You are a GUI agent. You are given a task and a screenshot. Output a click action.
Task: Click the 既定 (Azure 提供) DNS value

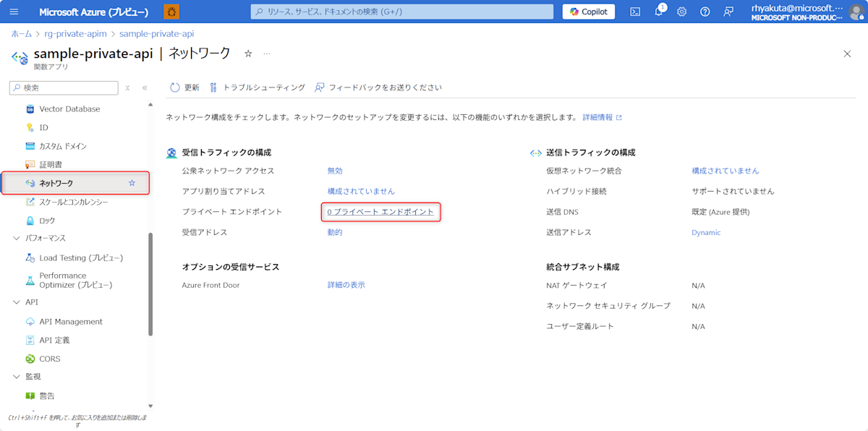[721, 212]
